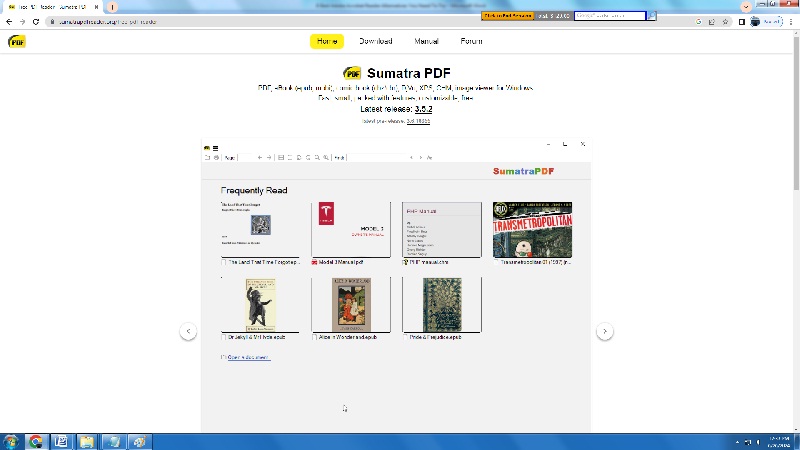Image resolution: width=800 pixels, height=450 pixels.
Task: Open The Land That Time Forgot thumbnail
Action: coord(260,230)
